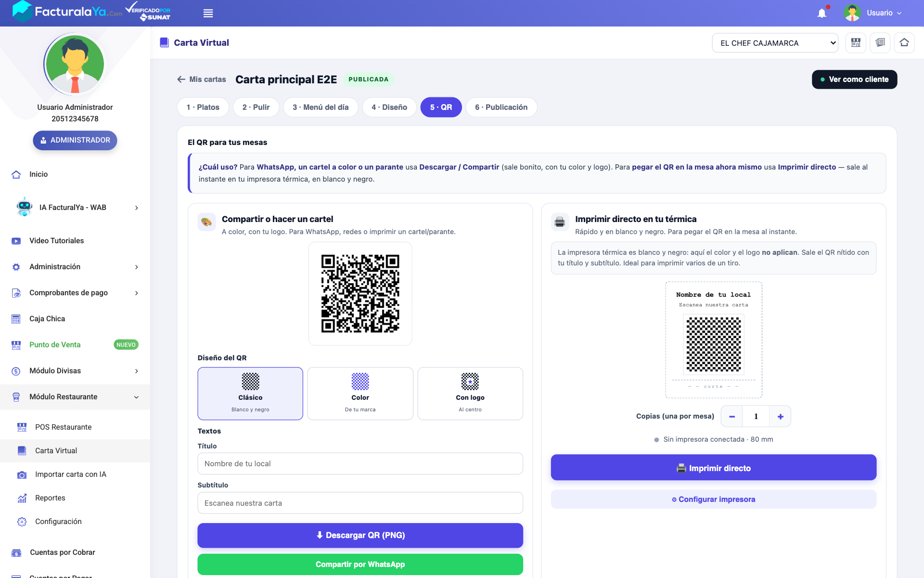This screenshot has height=578, width=924.
Task: Click 'Sin impresora conectada · 80 mm' status
Action: pos(713,440)
